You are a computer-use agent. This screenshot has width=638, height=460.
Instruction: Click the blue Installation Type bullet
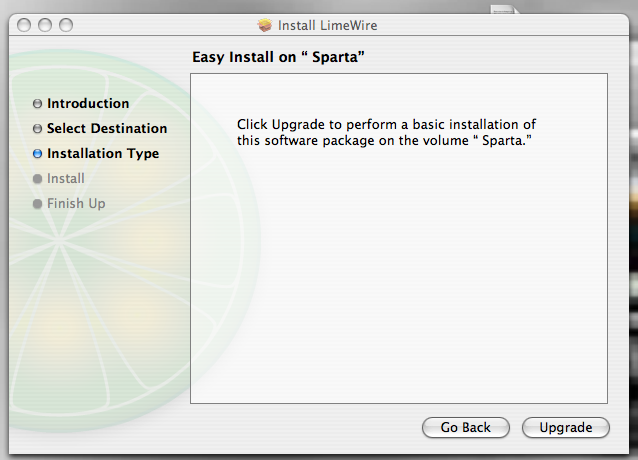coord(38,154)
